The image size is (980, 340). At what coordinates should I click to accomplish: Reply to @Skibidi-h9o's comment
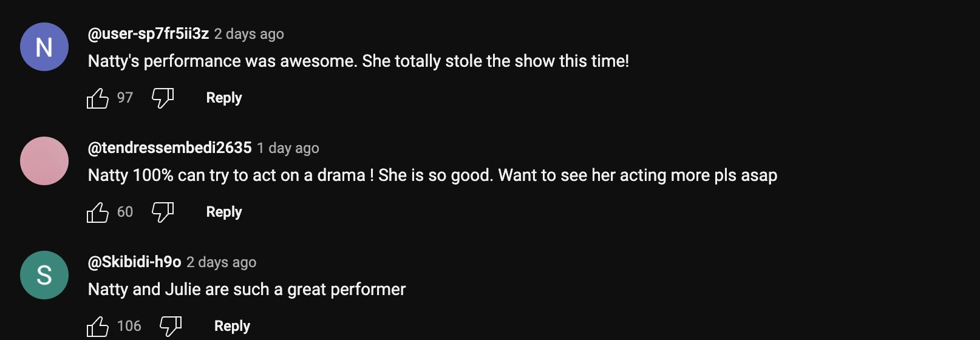point(232,326)
